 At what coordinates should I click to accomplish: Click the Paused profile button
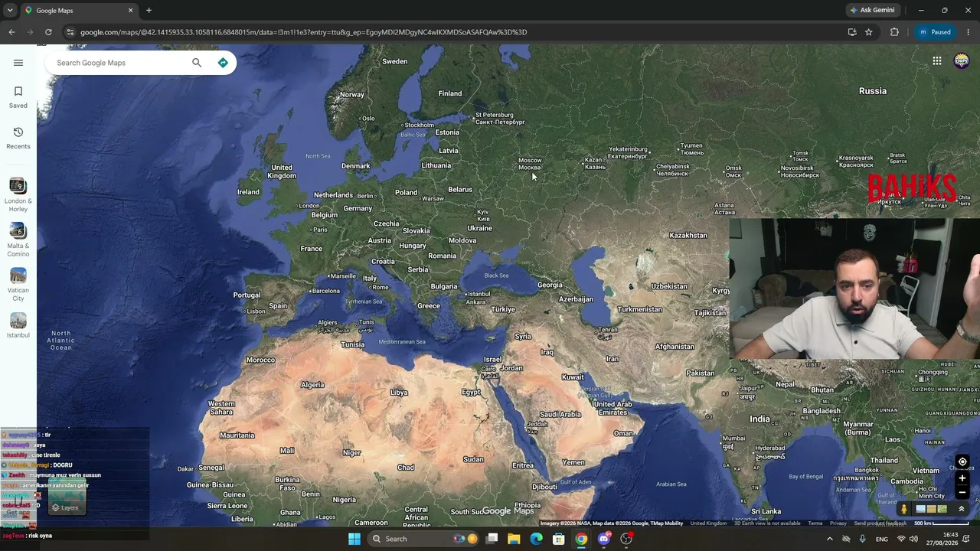tap(935, 32)
